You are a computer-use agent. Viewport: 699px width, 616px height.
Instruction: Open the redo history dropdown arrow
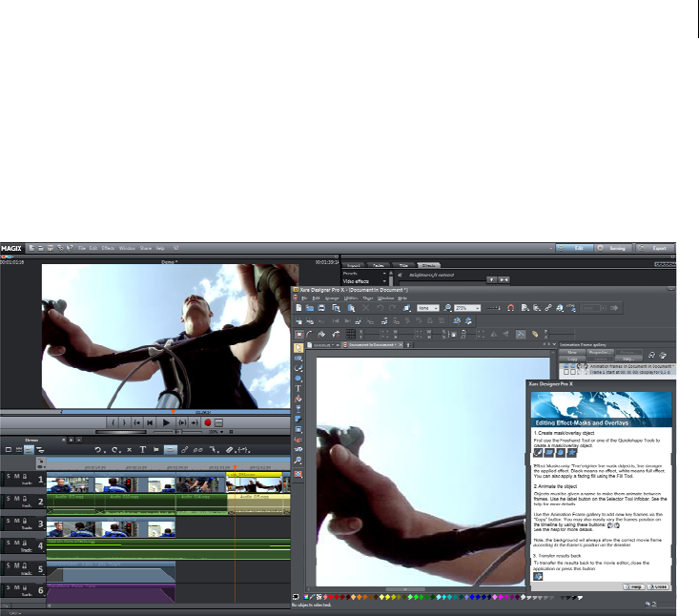pyautogui.click(x=121, y=452)
